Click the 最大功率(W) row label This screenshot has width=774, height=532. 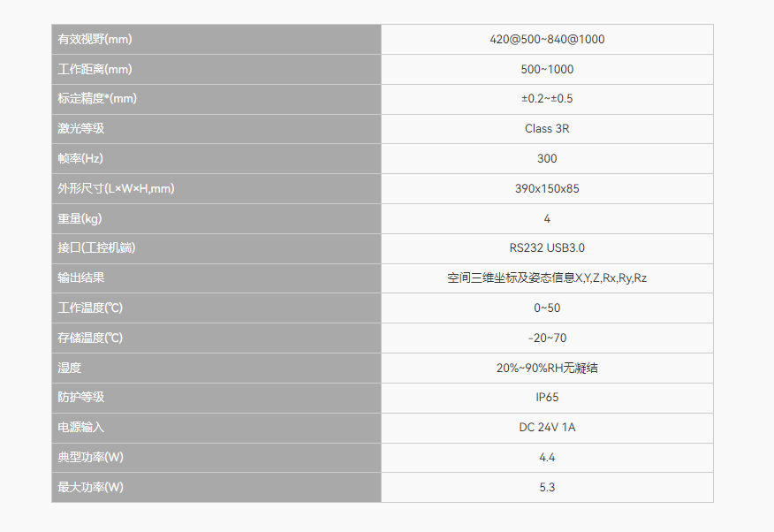[x=90, y=487]
